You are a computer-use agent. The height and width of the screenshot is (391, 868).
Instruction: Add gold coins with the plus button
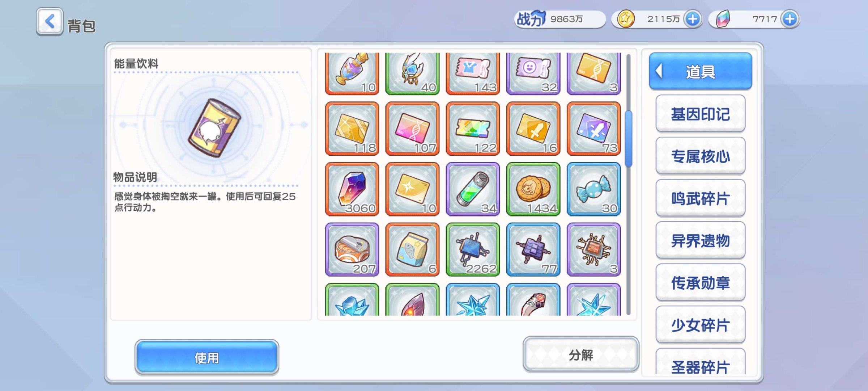pyautogui.click(x=693, y=19)
